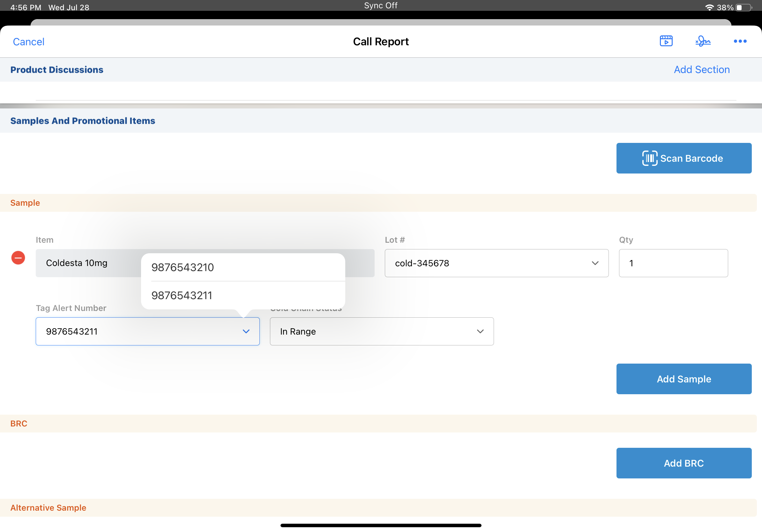762x532 pixels.
Task: Tap the battery indicator in status bar
Action: 743,7
